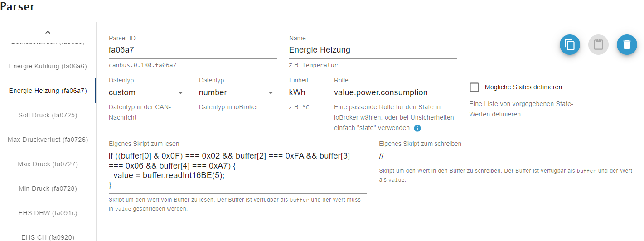The height and width of the screenshot is (241, 644).
Task: Delete parser with the trash icon
Action: [x=627, y=45]
